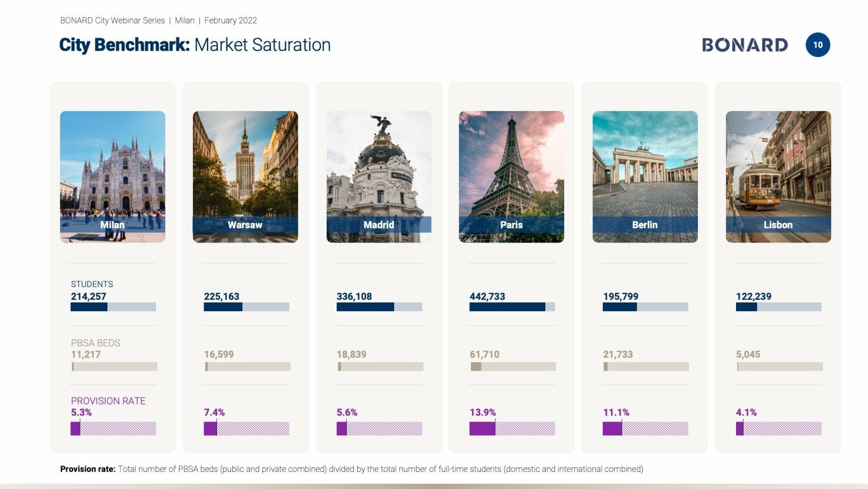Click the Madrid building image
The image size is (868, 489).
(x=379, y=170)
